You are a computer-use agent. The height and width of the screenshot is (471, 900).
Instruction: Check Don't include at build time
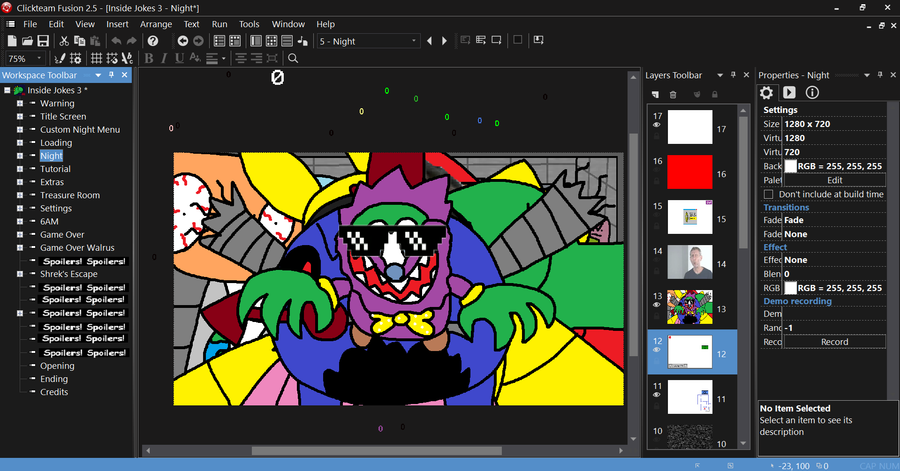coord(769,194)
